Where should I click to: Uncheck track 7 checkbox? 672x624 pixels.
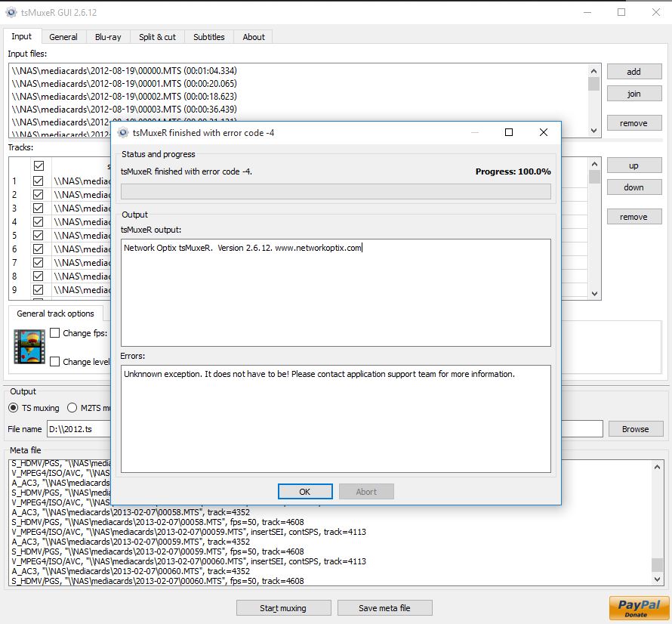tap(39, 262)
